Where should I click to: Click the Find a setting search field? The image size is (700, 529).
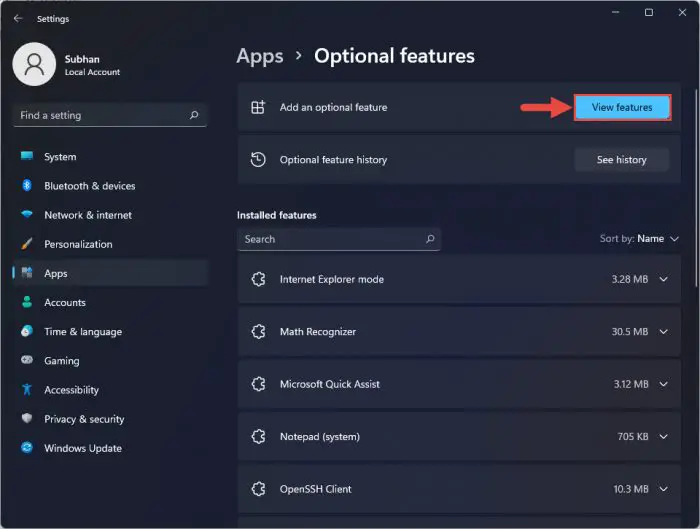click(x=110, y=115)
